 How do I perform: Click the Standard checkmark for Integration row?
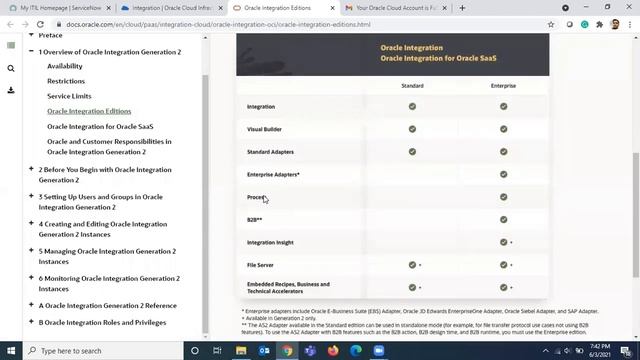[412, 107]
